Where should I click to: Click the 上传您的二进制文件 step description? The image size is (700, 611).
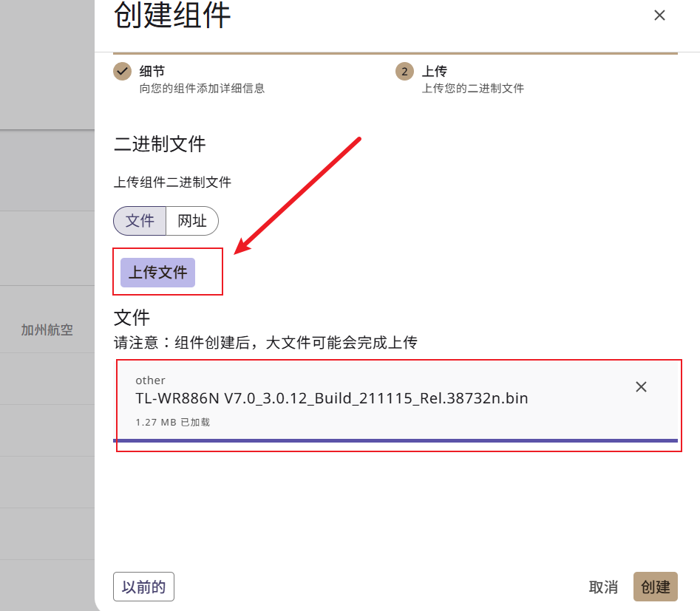[x=473, y=89]
